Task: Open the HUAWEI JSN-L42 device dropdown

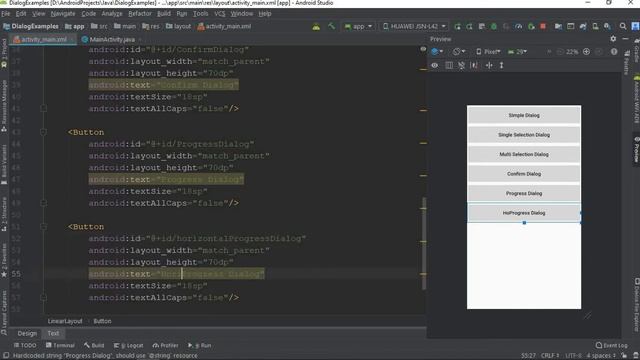Action: coord(414,27)
